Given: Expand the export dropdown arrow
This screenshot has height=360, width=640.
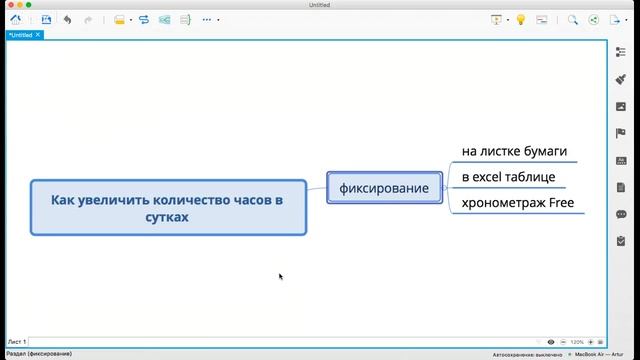Looking at the screenshot, I should (626, 20).
